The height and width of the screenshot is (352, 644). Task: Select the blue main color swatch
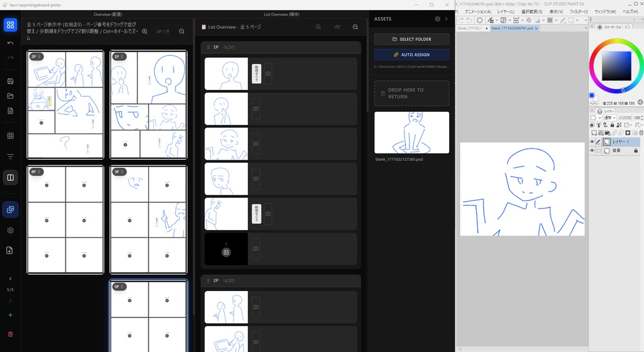point(592,96)
